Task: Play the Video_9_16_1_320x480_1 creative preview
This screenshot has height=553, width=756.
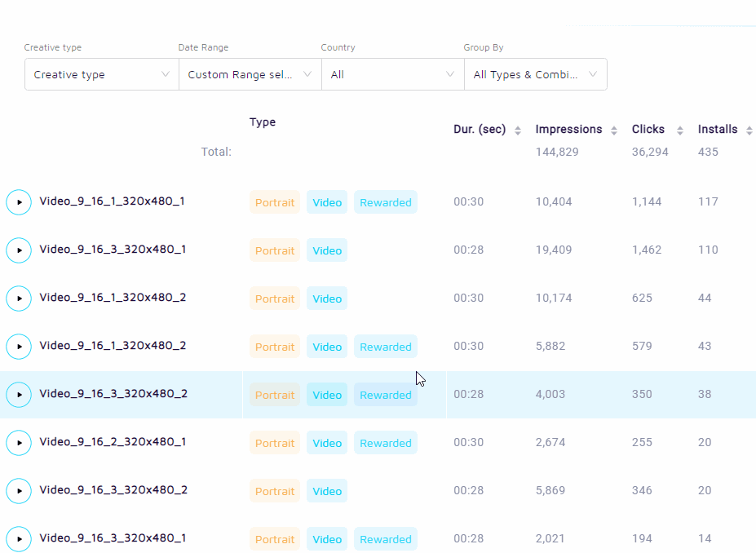Action: [x=19, y=202]
